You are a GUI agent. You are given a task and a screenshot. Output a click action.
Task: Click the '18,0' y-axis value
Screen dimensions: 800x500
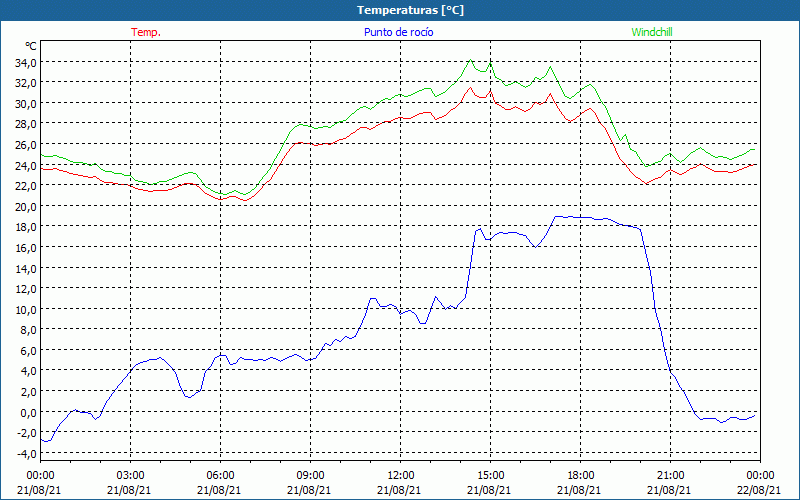coord(26,227)
